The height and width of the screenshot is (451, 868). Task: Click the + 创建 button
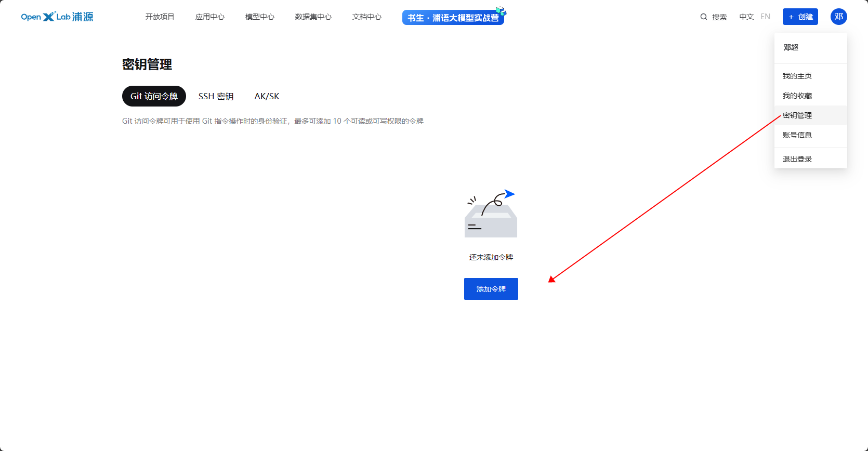(800, 17)
